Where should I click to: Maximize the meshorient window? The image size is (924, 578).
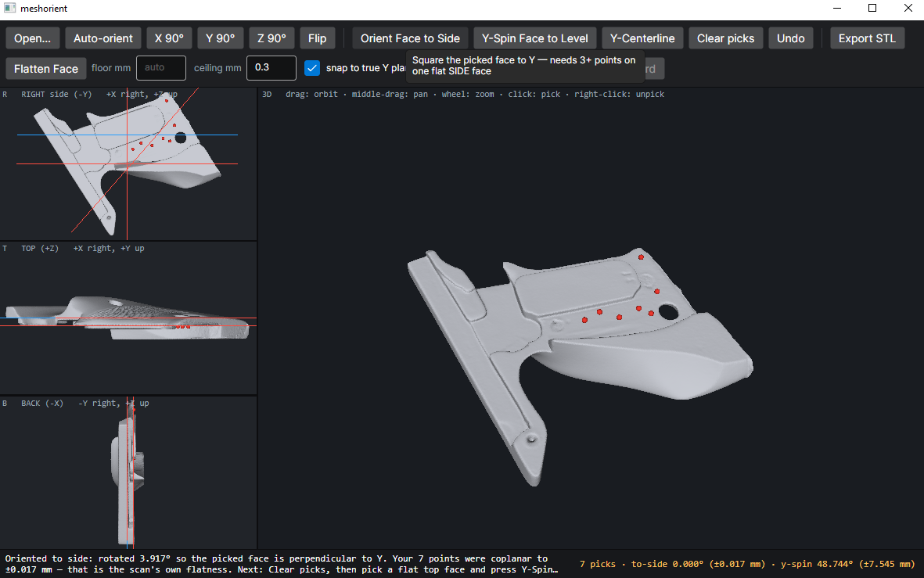(872, 9)
